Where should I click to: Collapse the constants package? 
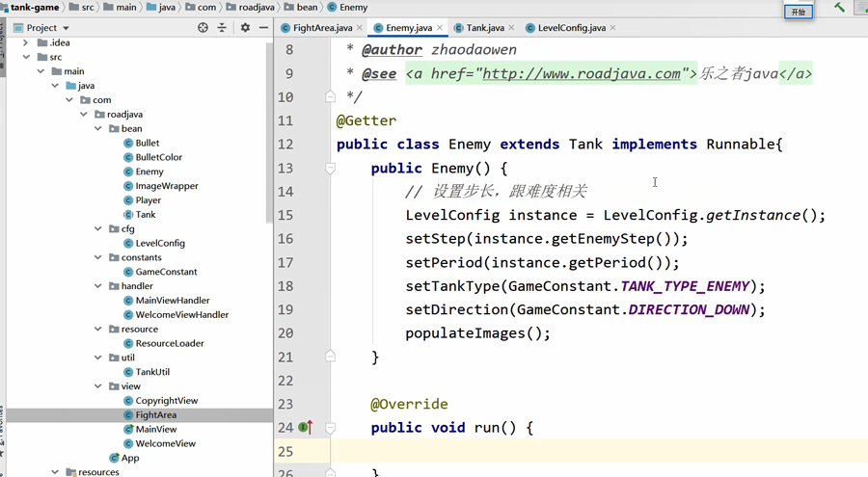pyautogui.click(x=98, y=257)
